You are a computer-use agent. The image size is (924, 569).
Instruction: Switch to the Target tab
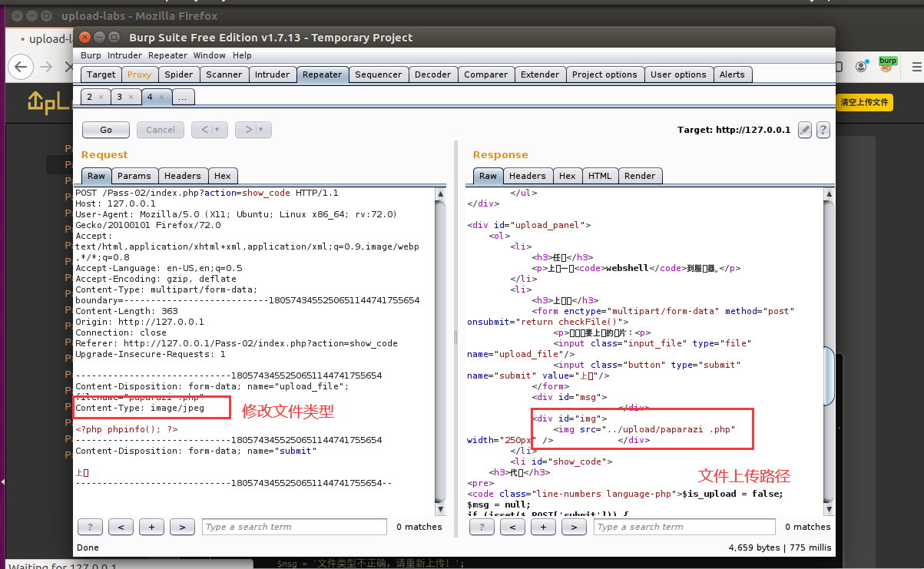point(101,74)
